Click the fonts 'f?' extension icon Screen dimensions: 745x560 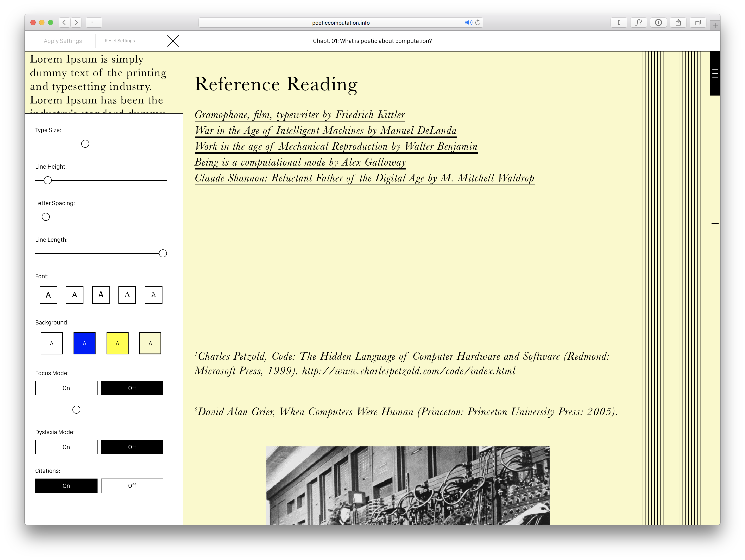(638, 22)
